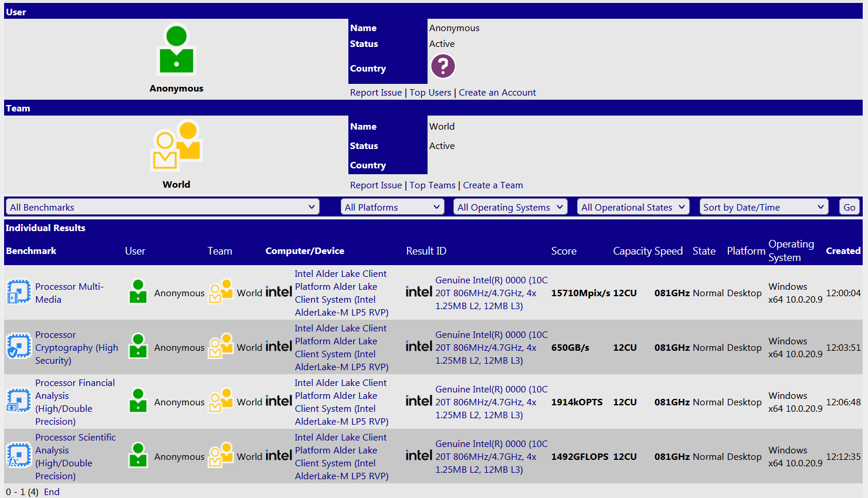Open Processor Multi-Media benchmark link
The width and height of the screenshot is (868, 498).
point(69,293)
